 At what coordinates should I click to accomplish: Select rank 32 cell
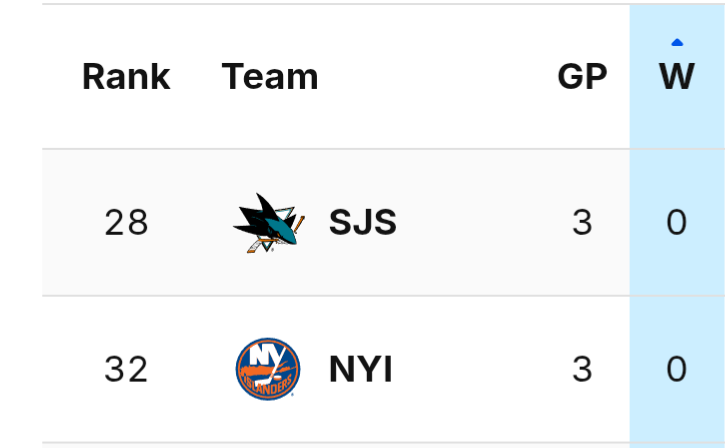(126, 371)
